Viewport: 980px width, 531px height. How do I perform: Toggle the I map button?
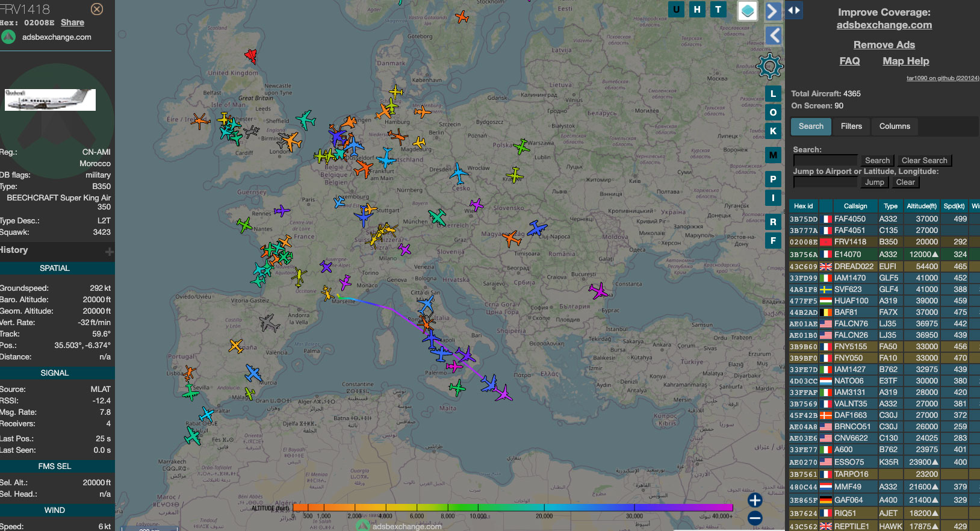tap(773, 197)
